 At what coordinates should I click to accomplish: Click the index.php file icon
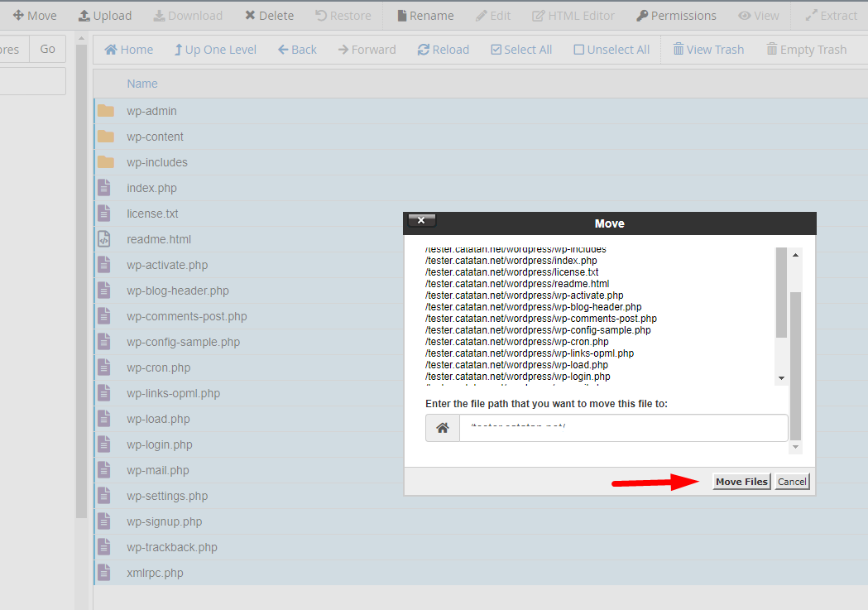(x=104, y=188)
